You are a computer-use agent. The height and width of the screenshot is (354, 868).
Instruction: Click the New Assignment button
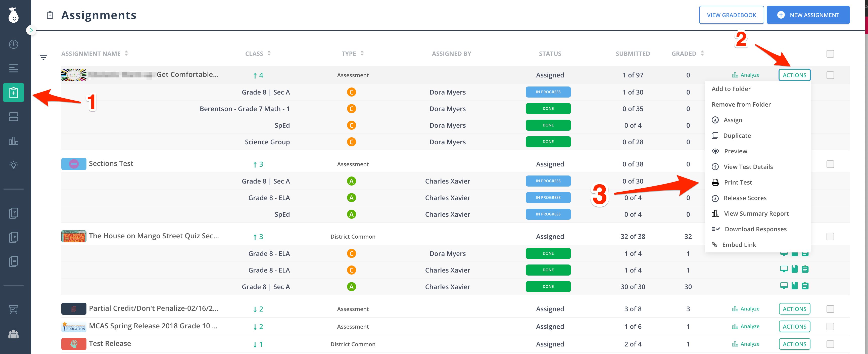click(808, 15)
